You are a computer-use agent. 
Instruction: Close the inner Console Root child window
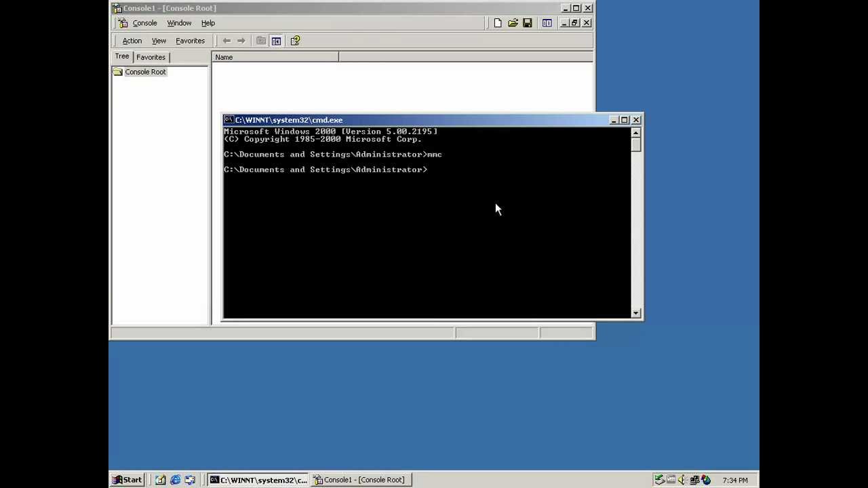[587, 23]
